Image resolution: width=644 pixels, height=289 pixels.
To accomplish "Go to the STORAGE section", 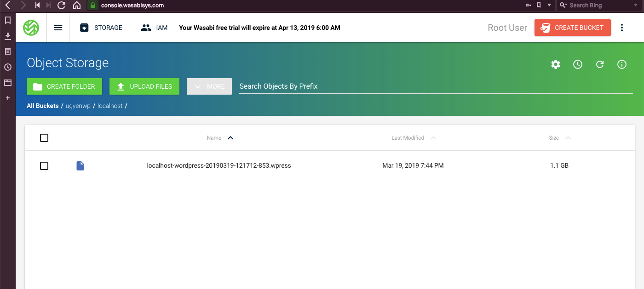I will [101, 28].
